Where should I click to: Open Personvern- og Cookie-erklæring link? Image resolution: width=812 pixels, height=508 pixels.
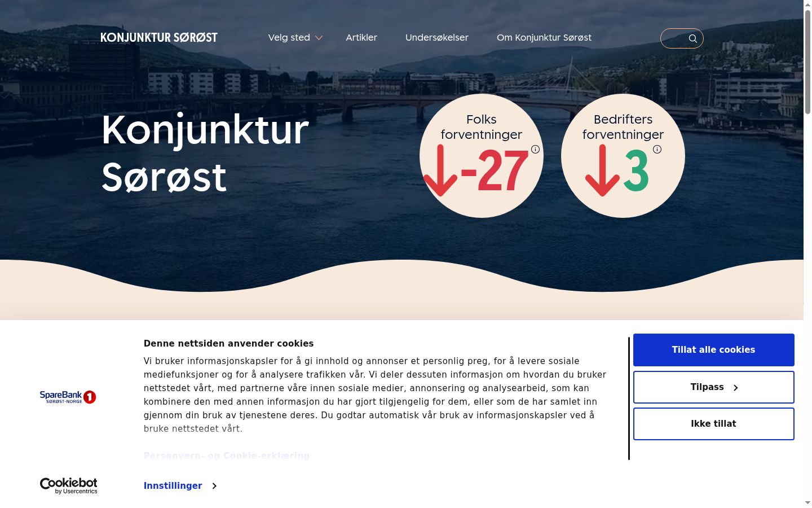227,455
